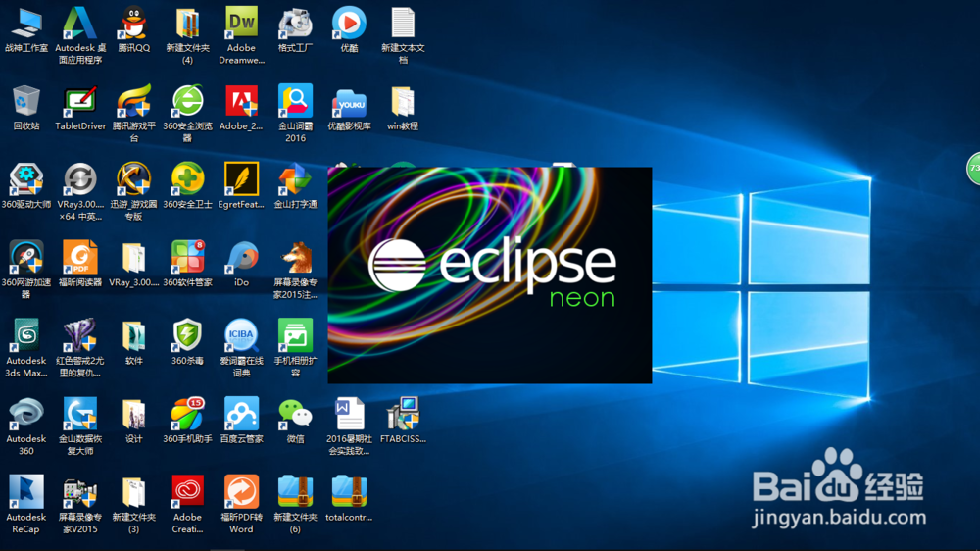Launch 360软件管家 icon

tap(187, 258)
